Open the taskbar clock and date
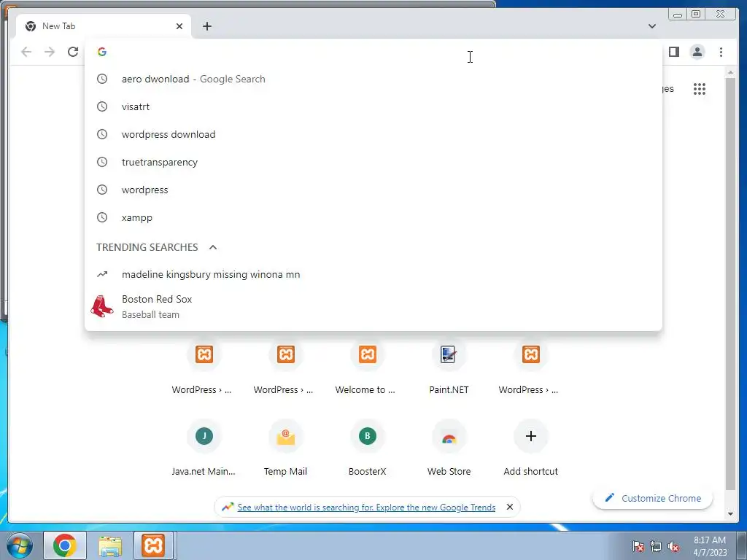Screen dimensions: 747x560 coord(709,546)
